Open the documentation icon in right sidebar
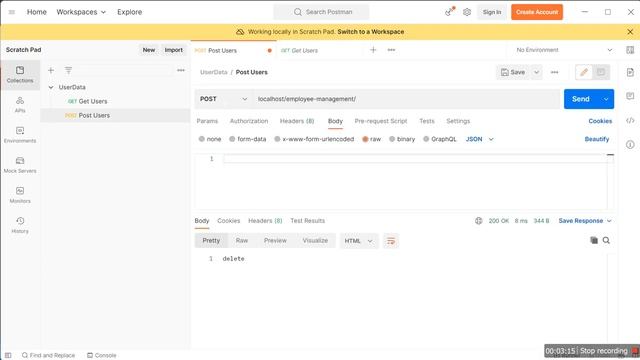640x360 pixels. pos(630,72)
